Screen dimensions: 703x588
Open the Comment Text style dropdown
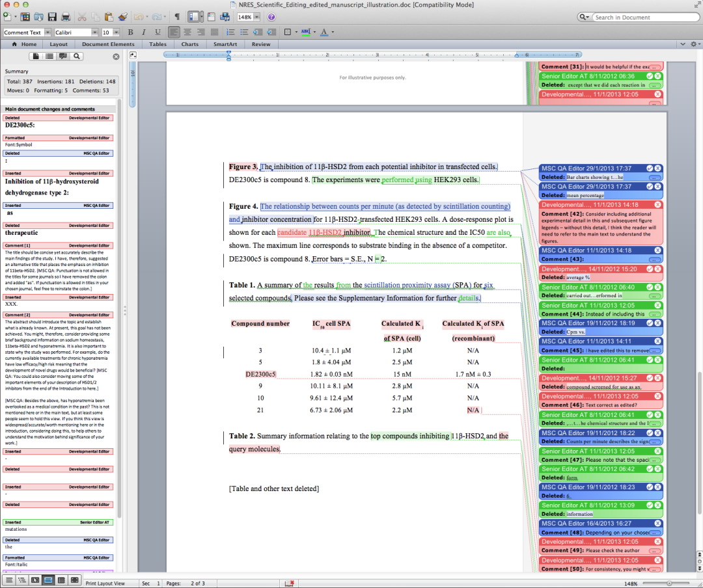(x=48, y=33)
